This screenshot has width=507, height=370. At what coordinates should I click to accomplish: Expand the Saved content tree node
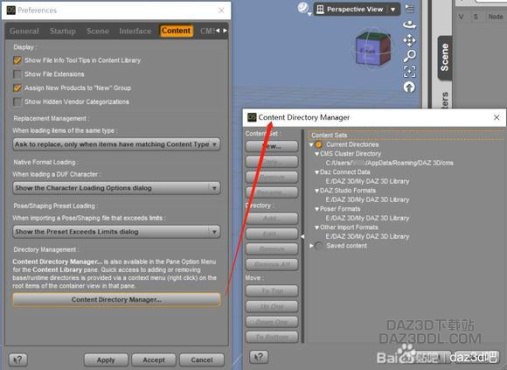[x=311, y=246]
